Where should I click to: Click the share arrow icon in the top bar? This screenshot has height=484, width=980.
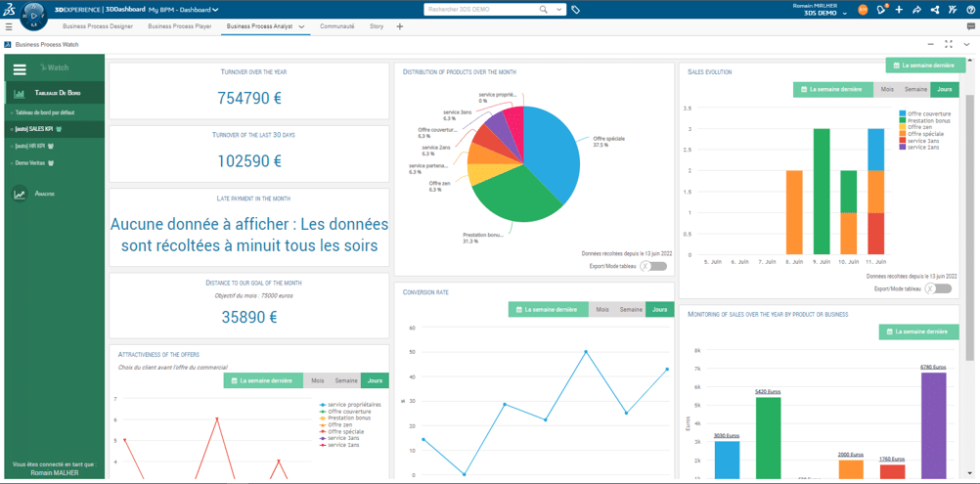(916, 10)
